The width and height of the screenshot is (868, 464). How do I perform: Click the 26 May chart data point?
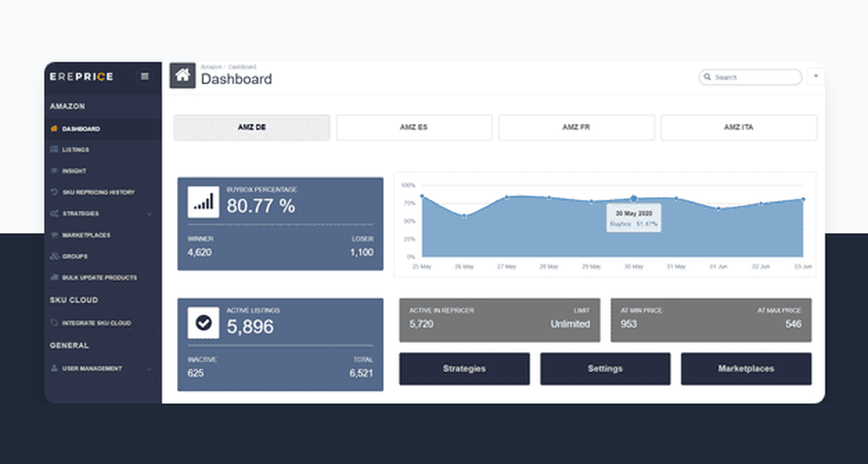pyautogui.click(x=464, y=216)
